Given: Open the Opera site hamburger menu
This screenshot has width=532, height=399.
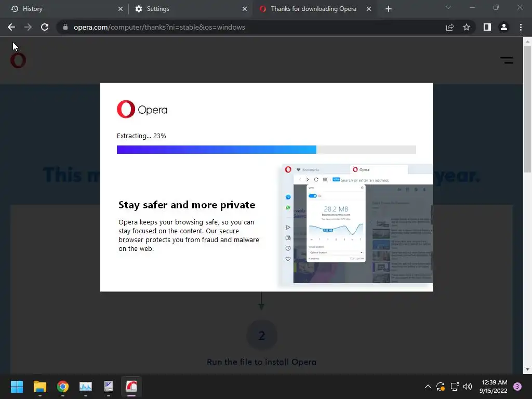Looking at the screenshot, I should pyautogui.click(x=507, y=60).
